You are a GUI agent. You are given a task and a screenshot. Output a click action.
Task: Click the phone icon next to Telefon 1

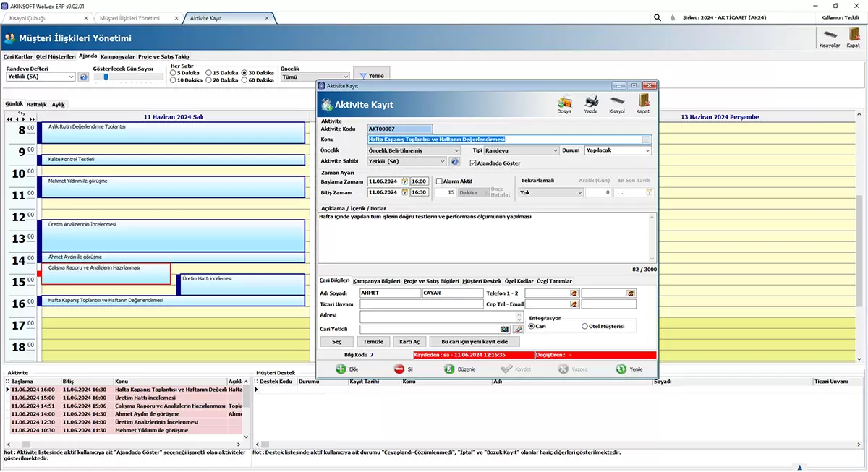click(x=574, y=293)
